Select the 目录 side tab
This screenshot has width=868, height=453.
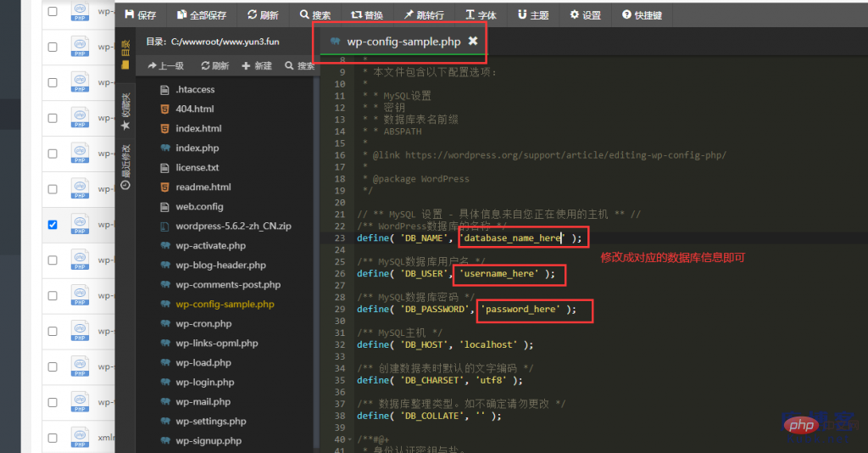[125, 54]
